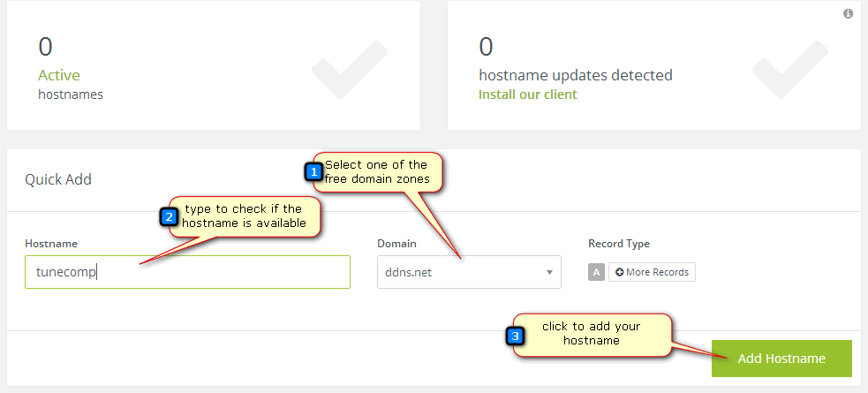Click the info icon in top-right corner
Viewport: 868px width, 393px height.
pos(848,14)
